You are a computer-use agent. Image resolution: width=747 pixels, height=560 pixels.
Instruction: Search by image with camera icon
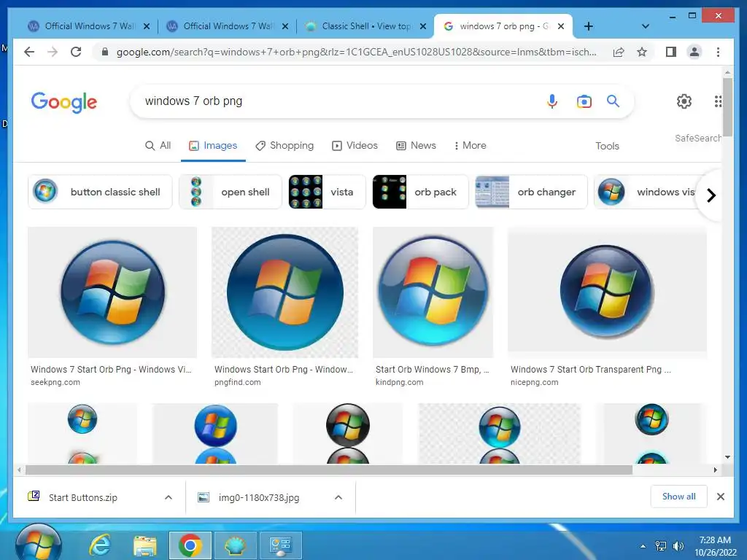tap(584, 101)
